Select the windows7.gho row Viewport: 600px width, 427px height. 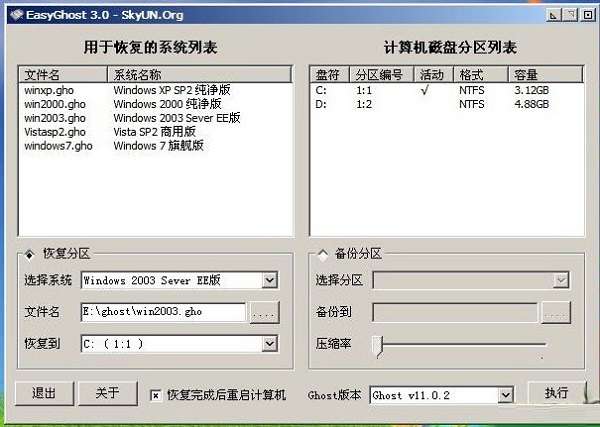click(155, 146)
